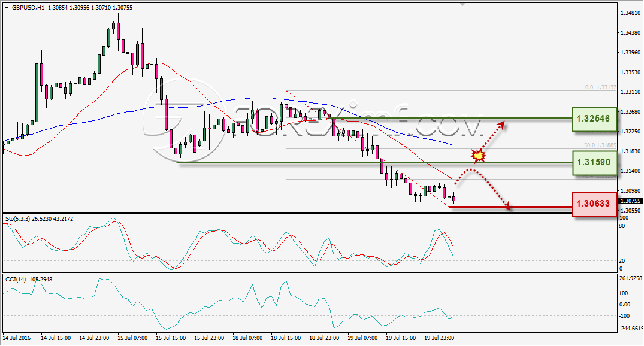Screen dimensions: 644x346
Task: Click the '14 Jul 23:00' time label
Action: coord(94,338)
